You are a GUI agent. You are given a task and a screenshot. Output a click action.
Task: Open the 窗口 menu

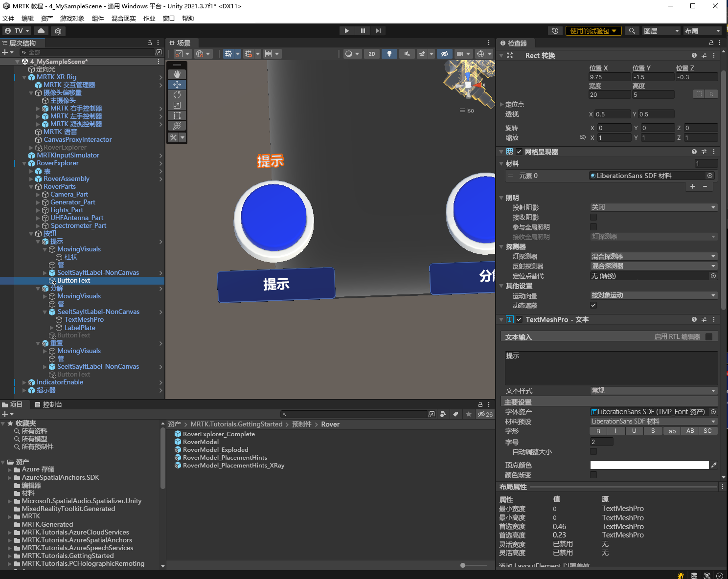pos(168,18)
